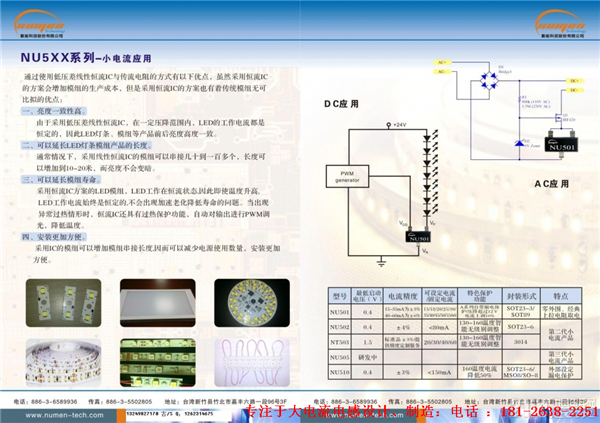Click the NU501 chip in the DC circuit
Image resolution: width=600 pixels, height=423 pixels.
tap(418, 237)
